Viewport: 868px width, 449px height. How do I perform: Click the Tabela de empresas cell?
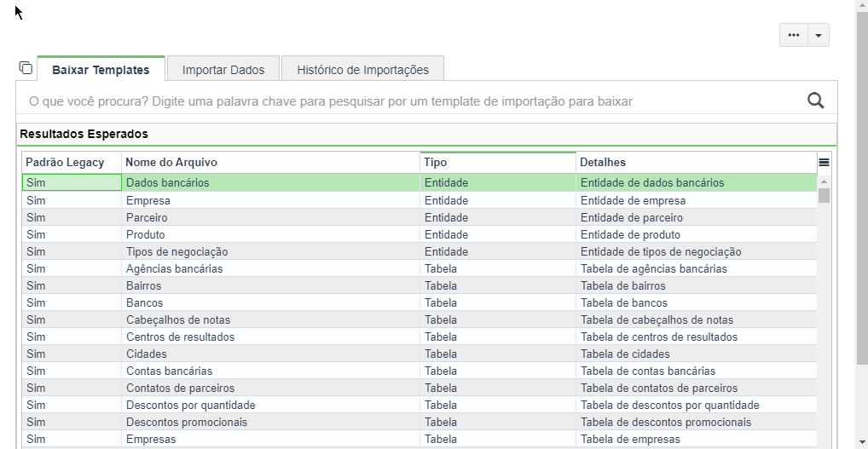(x=697, y=440)
